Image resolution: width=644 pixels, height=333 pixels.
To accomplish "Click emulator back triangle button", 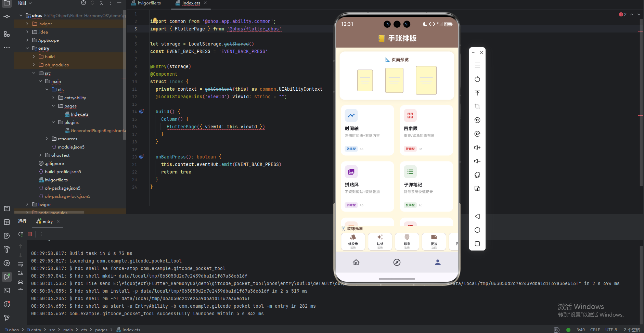I will (477, 216).
